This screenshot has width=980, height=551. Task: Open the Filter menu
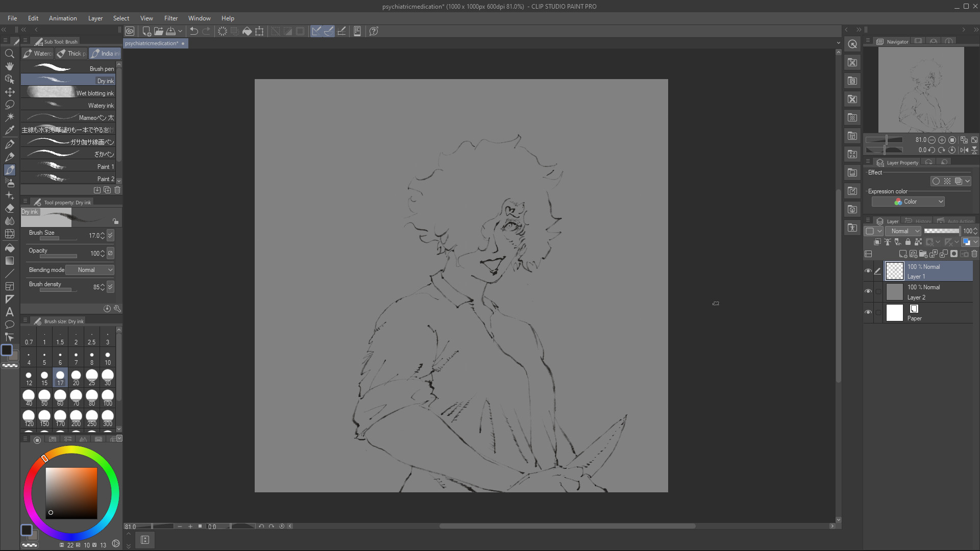point(171,18)
